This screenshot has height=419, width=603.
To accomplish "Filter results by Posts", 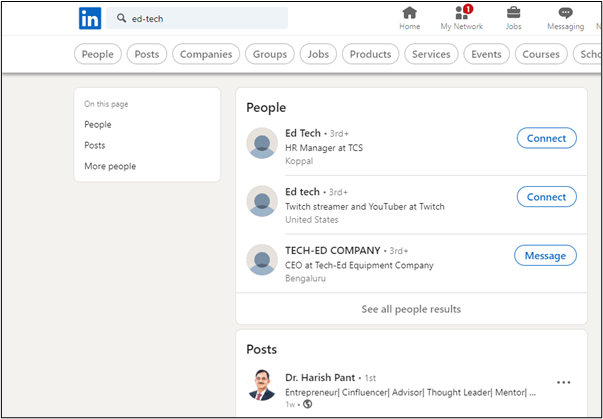I will 147,54.
